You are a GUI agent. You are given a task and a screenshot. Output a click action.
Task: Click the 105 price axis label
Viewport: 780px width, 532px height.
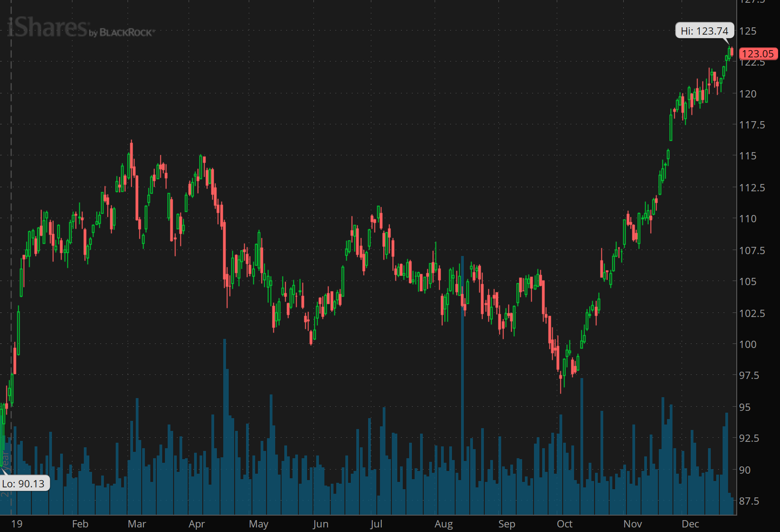tap(748, 281)
